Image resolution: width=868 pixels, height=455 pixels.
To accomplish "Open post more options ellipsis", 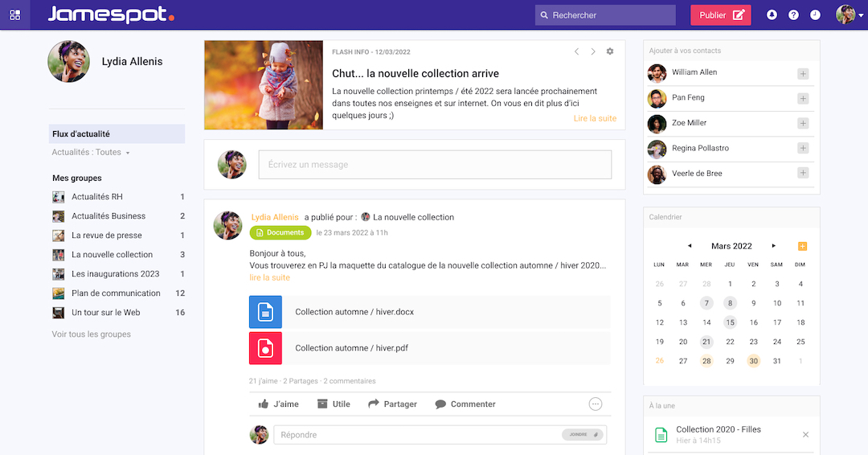I will [x=596, y=404].
